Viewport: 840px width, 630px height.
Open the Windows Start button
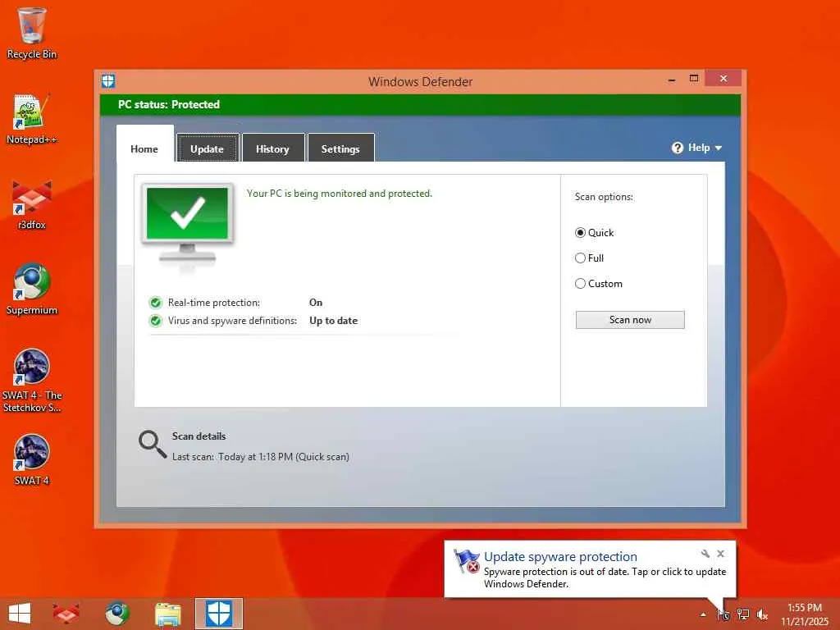click(20, 614)
